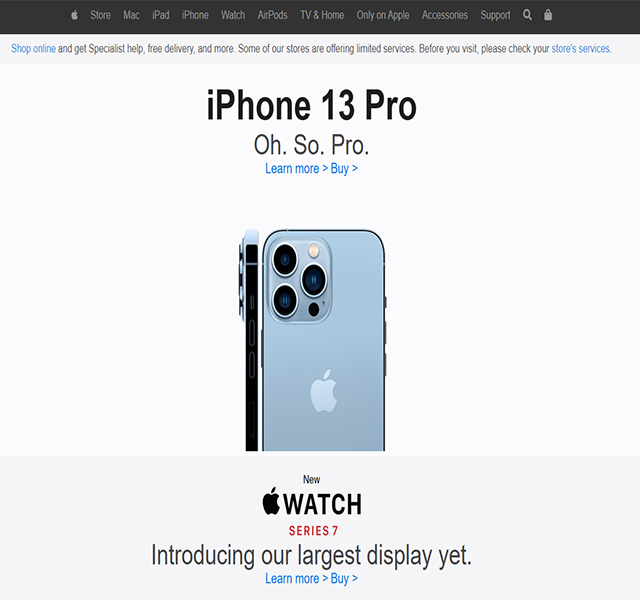This screenshot has height=600, width=640.
Task: Open the iPhone navigation item
Action: (195, 16)
